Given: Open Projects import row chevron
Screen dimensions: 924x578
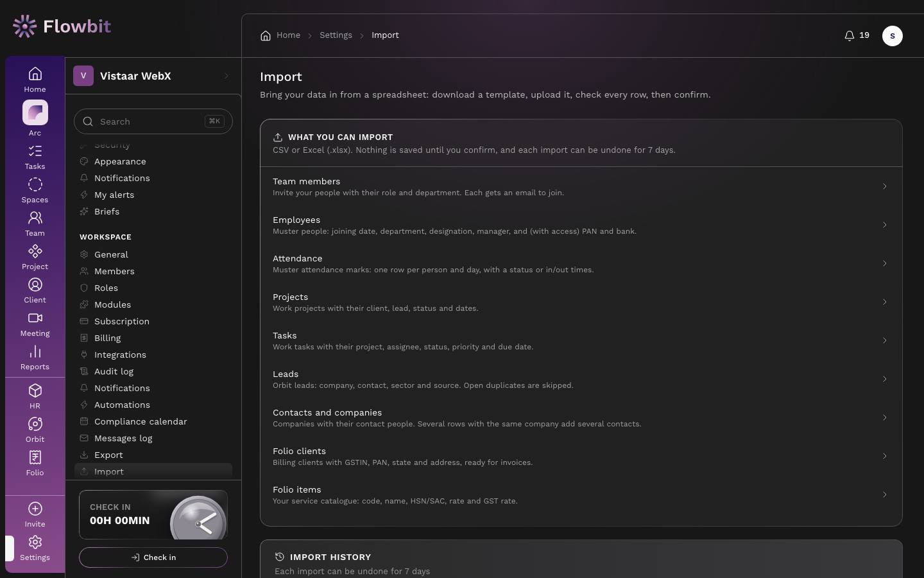Looking at the screenshot, I should coord(884,302).
